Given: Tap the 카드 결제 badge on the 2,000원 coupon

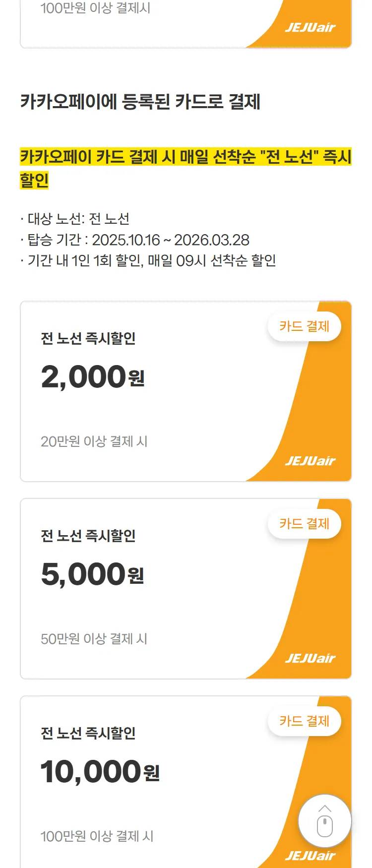Looking at the screenshot, I should point(304,326).
